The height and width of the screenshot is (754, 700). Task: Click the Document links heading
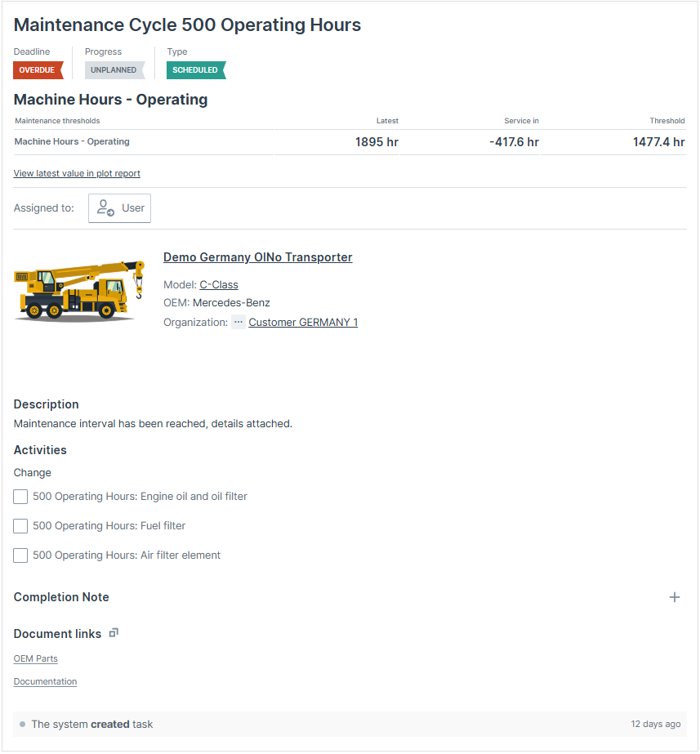(57, 634)
